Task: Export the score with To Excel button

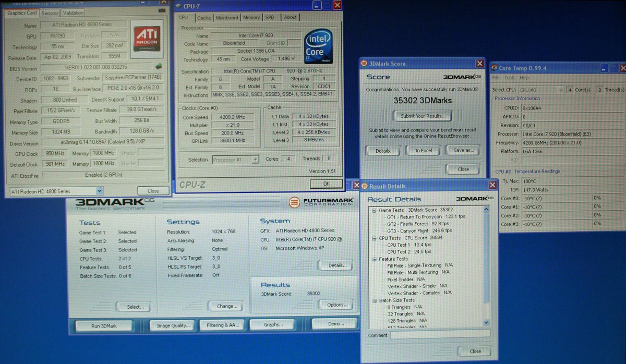Action: tap(423, 151)
